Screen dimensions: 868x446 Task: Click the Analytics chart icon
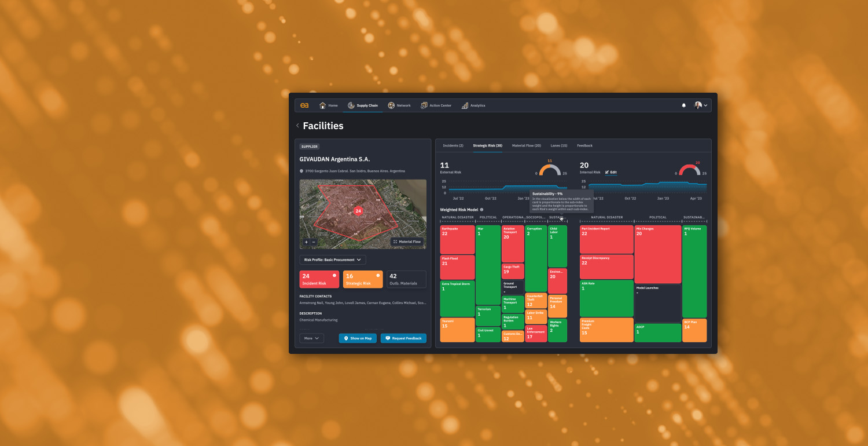point(466,105)
